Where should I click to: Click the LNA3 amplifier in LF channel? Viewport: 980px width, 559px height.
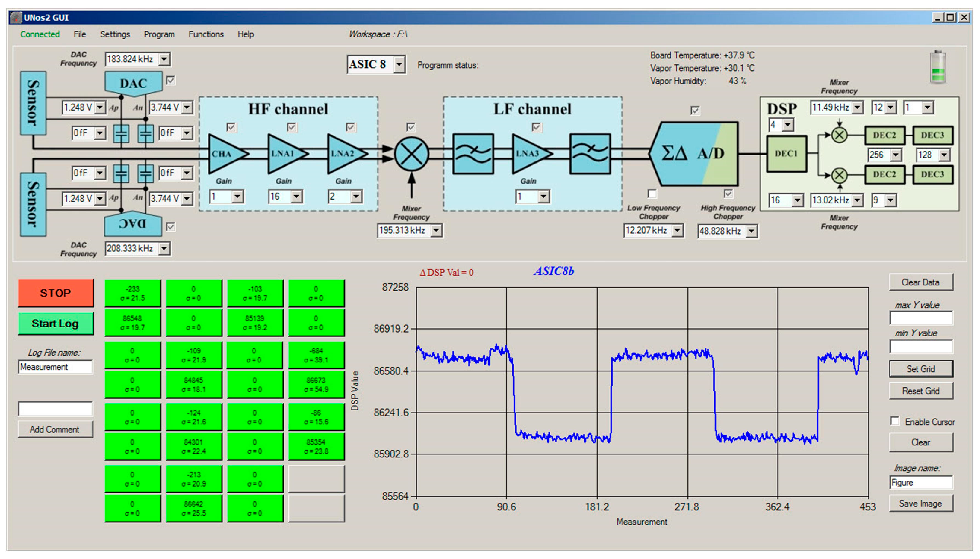[529, 154]
